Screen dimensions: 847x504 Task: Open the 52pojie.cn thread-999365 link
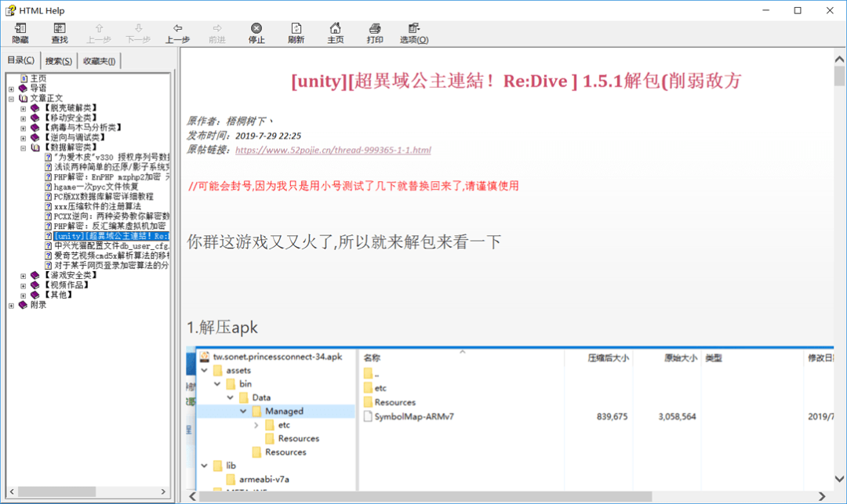point(333,150)
